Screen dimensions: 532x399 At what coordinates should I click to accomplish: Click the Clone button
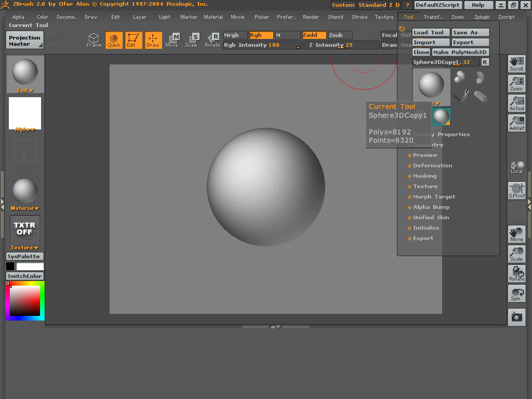coord(421,52)
